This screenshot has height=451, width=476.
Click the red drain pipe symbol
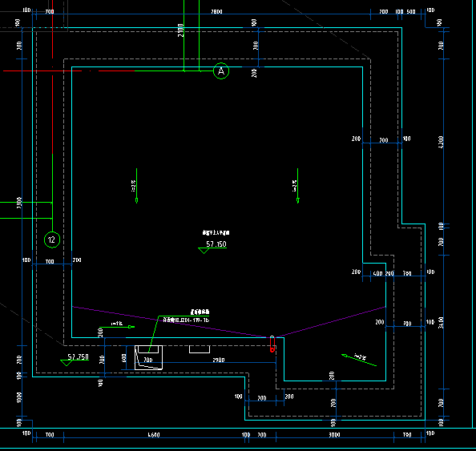coord(272,344)
